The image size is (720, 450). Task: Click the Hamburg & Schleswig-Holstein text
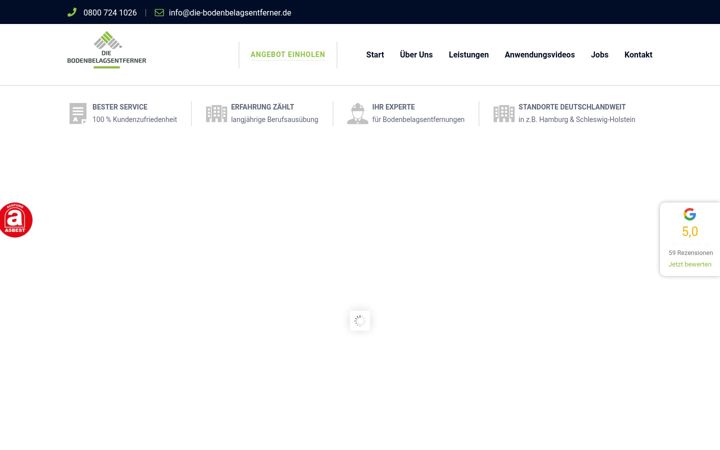(x=587, y=119)
